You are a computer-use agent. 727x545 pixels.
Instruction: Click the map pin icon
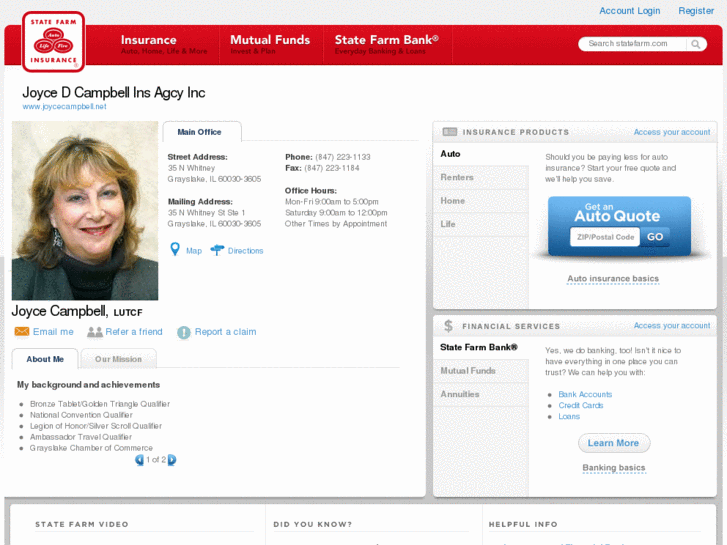[x=175, y=250]
